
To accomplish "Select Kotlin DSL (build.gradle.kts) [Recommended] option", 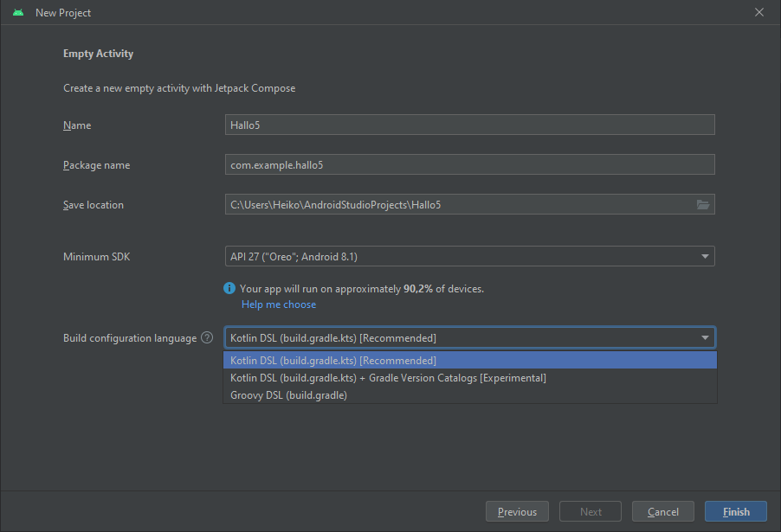I will (469, 361).
